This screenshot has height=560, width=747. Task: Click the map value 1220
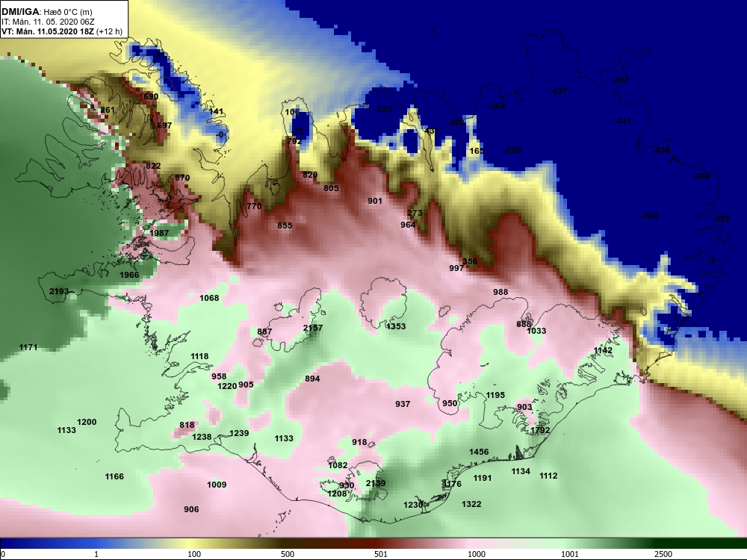(227, 386)
